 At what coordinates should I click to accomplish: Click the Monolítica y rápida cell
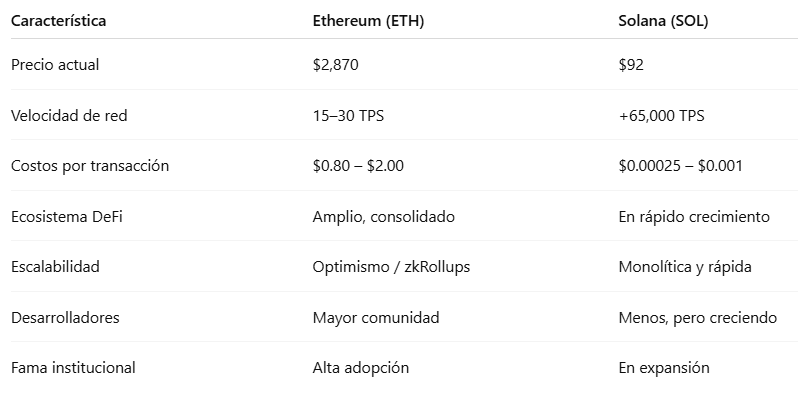(685, 267)
